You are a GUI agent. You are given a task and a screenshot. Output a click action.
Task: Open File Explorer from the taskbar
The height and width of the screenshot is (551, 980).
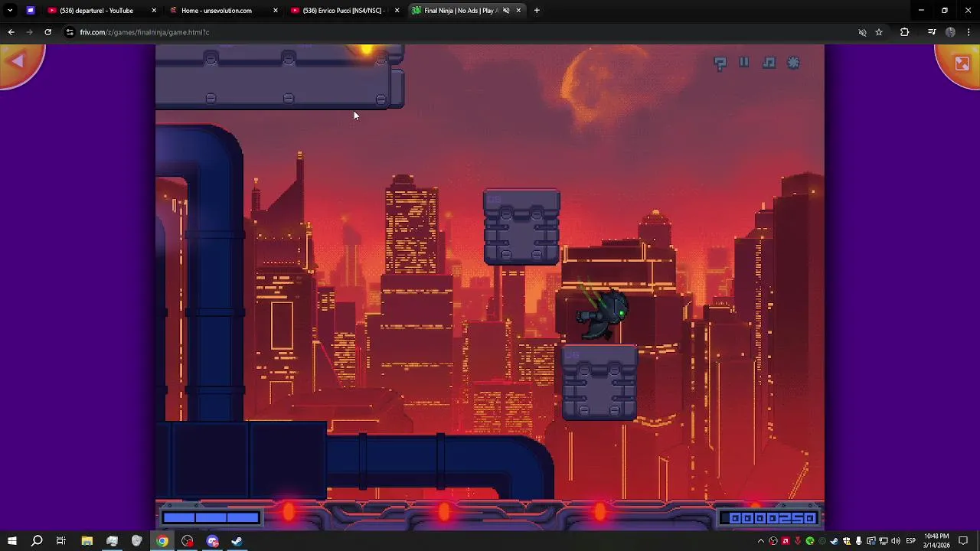coord(87,541)
